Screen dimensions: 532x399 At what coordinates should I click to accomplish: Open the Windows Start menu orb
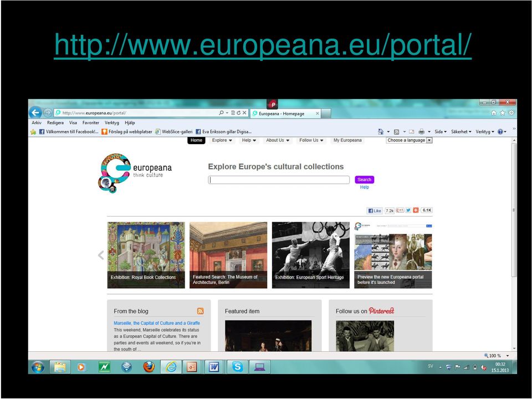(x=38, y=367)
